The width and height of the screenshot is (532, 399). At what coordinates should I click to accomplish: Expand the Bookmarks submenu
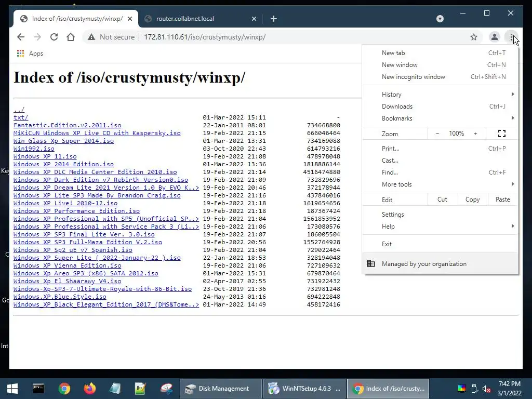(440, 118)
